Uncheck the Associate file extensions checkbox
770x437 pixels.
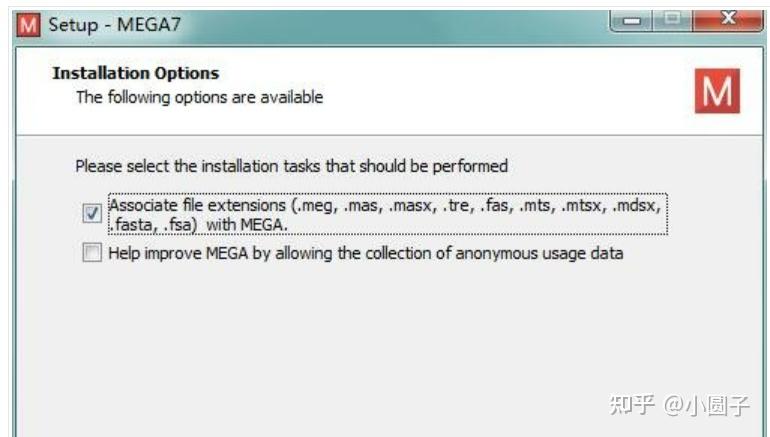pyautogui.click(x=92, y=213)
